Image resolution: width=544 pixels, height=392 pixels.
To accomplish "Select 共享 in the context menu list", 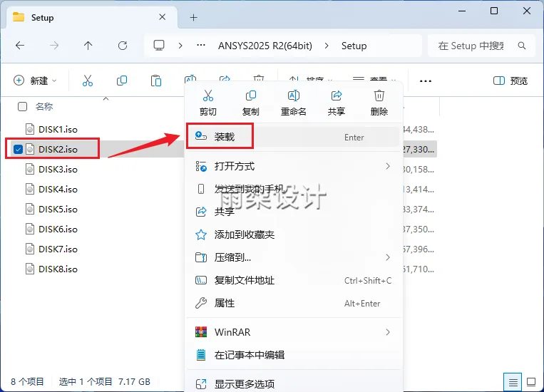I will coord(294,212).
